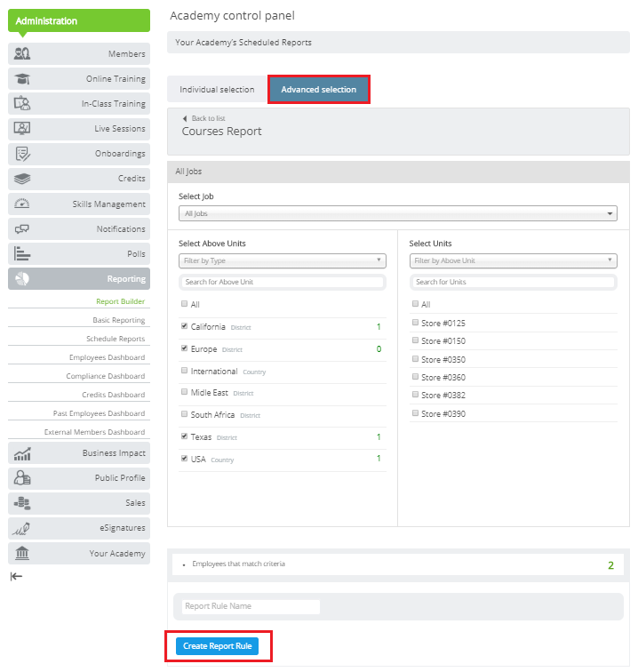Uncheck the California district checkbox
This screenshot has height=672, width=638.
coord(184,327)
